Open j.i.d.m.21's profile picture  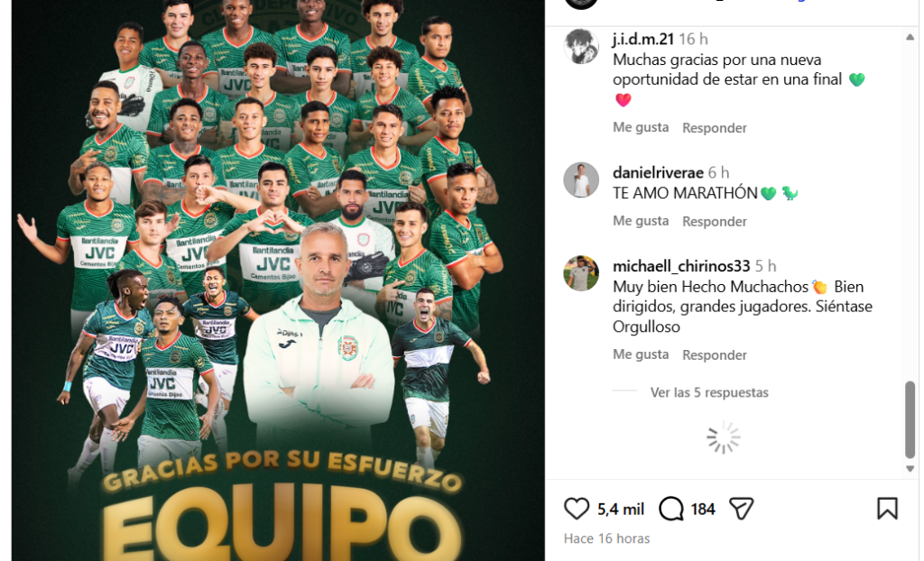[581, 46]
